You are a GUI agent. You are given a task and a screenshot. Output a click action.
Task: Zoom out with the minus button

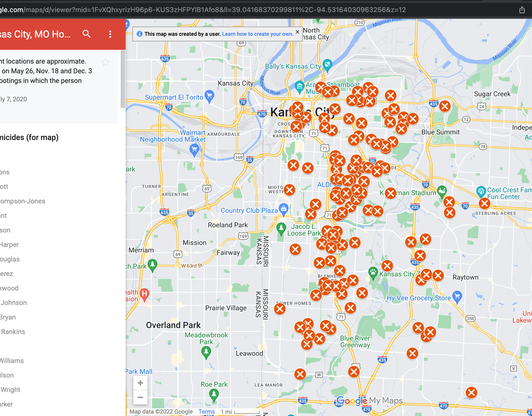click(140, 397)
